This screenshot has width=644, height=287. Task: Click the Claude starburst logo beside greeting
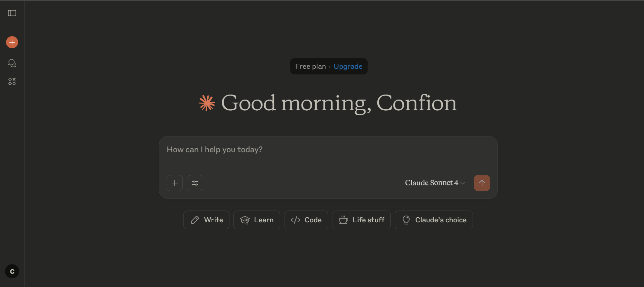pos(207,103)
